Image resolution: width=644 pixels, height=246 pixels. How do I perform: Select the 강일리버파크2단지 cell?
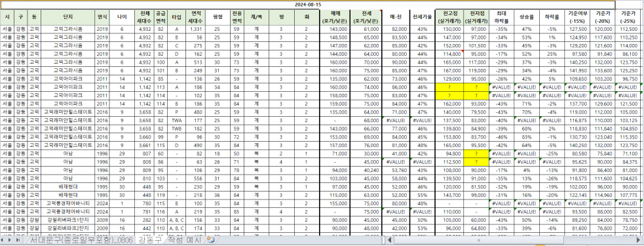tap(67, 228)
